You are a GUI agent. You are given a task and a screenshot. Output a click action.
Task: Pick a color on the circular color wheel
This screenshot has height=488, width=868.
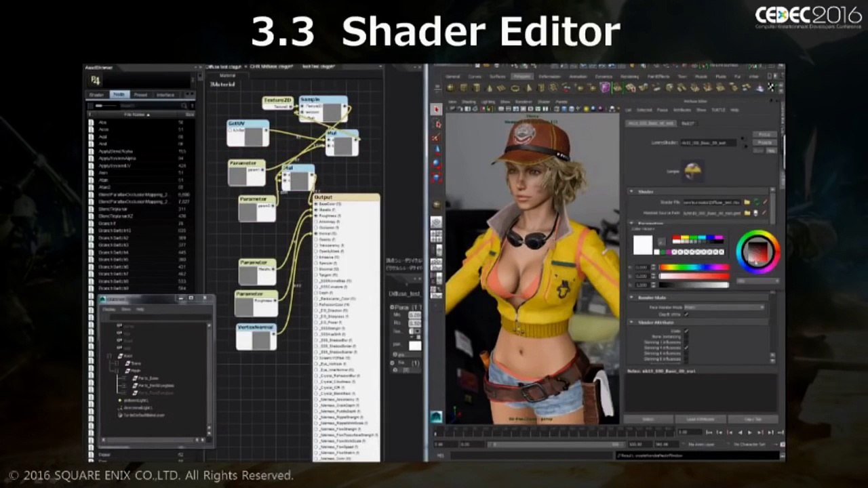758,251
